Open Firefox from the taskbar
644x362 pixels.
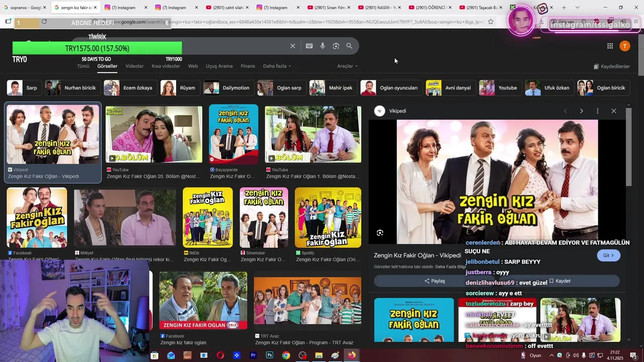tap(352, 355)
